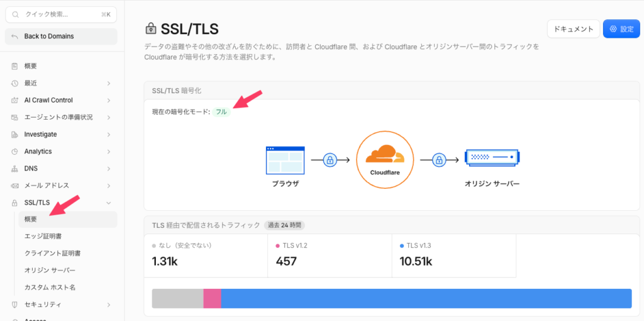Click the ブラウザ label
This screenshot has height=321, width=644.
(286, 184)
